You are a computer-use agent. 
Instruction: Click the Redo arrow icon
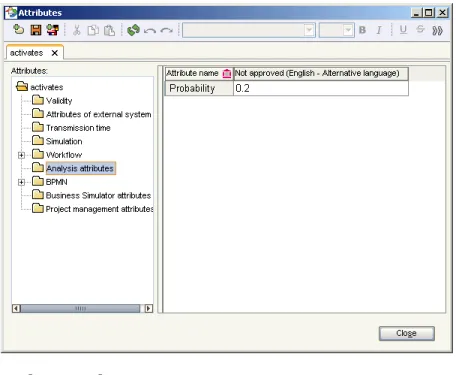coord(166,31)
